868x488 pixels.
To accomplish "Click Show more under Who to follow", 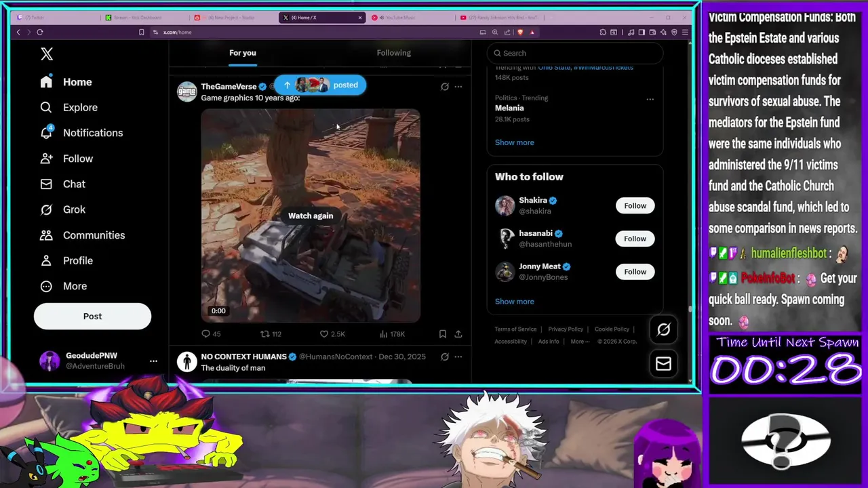I will pos(514,302).
